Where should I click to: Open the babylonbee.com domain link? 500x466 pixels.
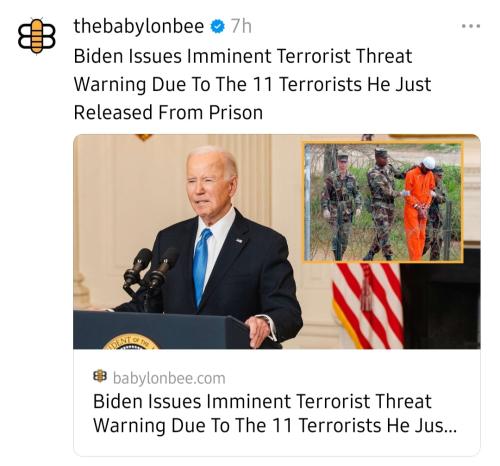click(169, 378)
